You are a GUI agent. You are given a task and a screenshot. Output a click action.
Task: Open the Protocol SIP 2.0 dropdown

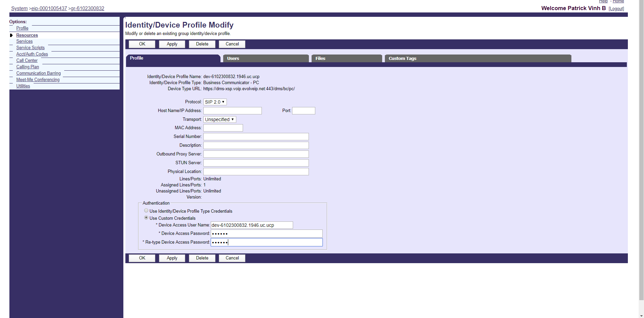pyautogui.click(x=215, y=102)
